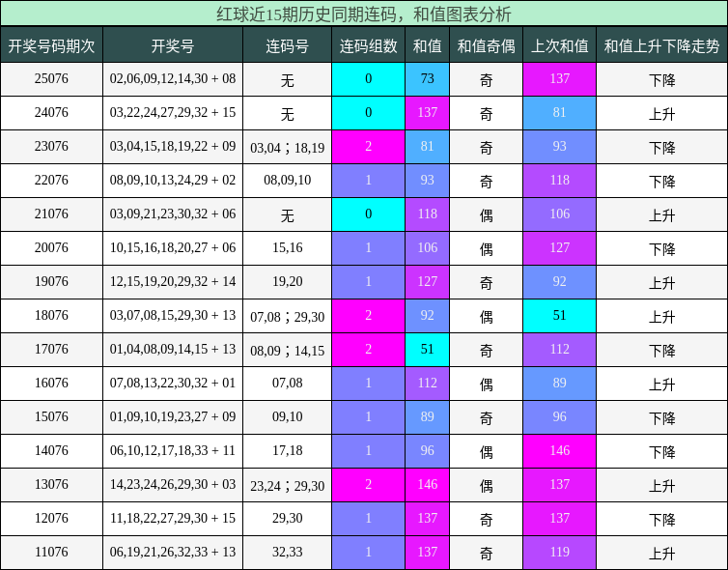Click consecutive numbers cell 32,33
The width and height of the screenshot is (728, 570).
[288, 553]
